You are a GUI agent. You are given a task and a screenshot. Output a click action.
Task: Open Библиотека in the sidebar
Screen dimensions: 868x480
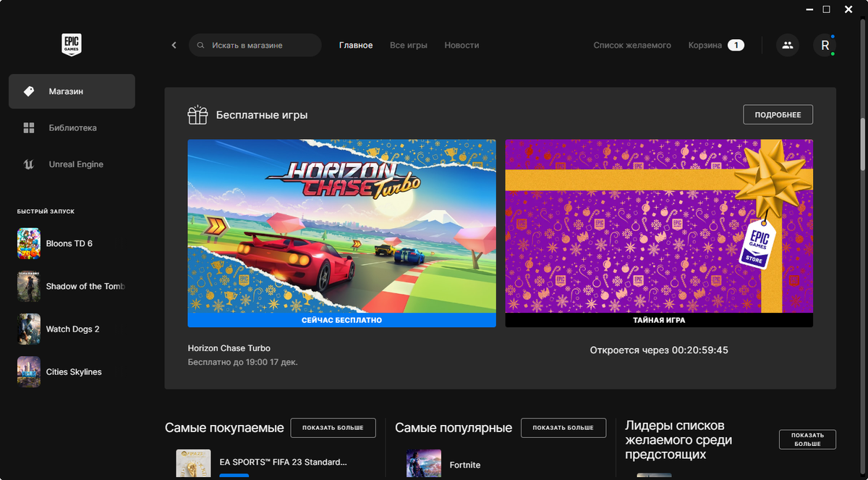[x=72, y=127]
